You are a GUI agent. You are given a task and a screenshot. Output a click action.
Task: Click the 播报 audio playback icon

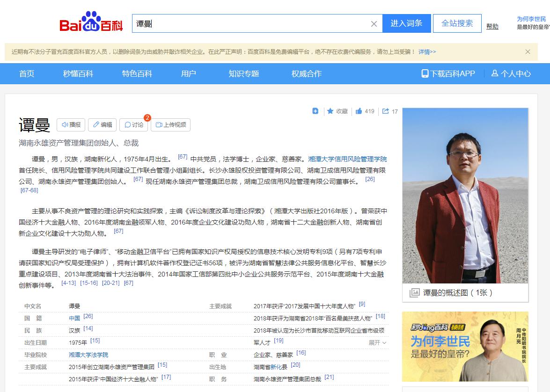65,125
